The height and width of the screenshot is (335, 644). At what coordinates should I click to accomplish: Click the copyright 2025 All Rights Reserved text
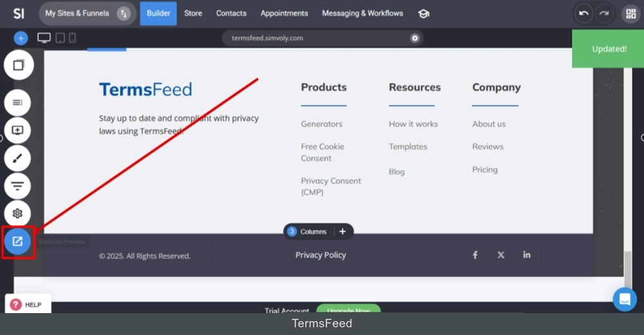[144, 256]
